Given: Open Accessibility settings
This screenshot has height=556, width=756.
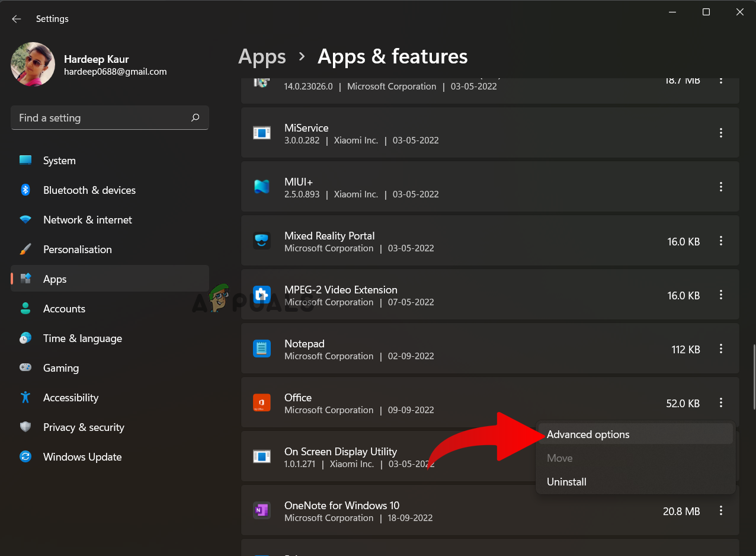Looking at the screenshot, I should 71,398.
